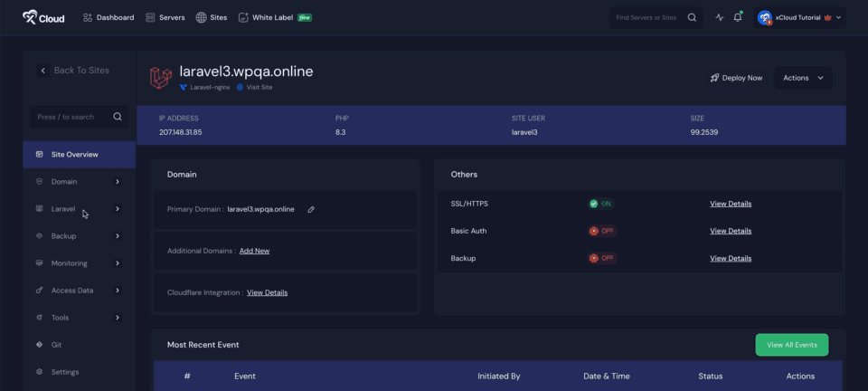Toggle the Backup OFF status badge
The image size is (868, 391).
602,258
